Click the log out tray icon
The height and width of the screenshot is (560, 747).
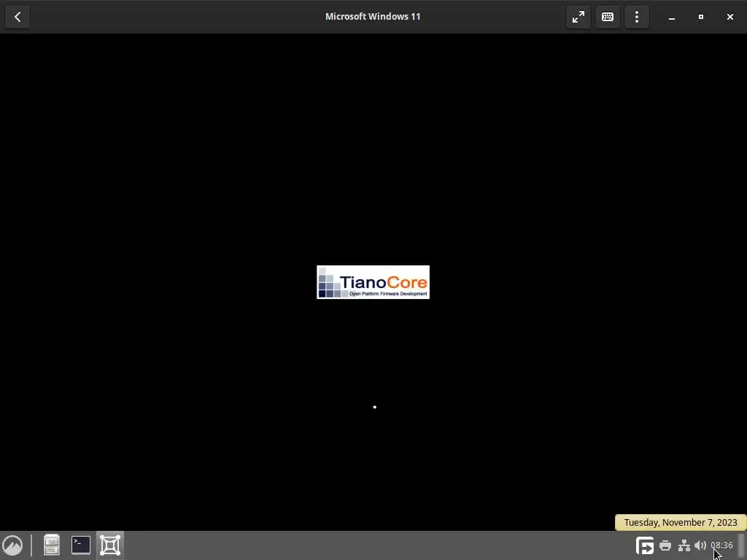pyautogui.click(x=645, y=545)
